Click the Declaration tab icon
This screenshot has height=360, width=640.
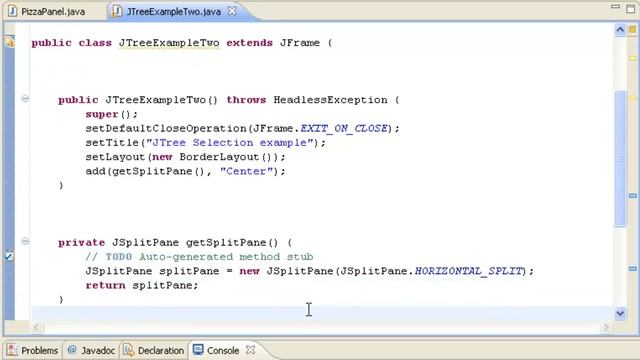tap(129, 350)
